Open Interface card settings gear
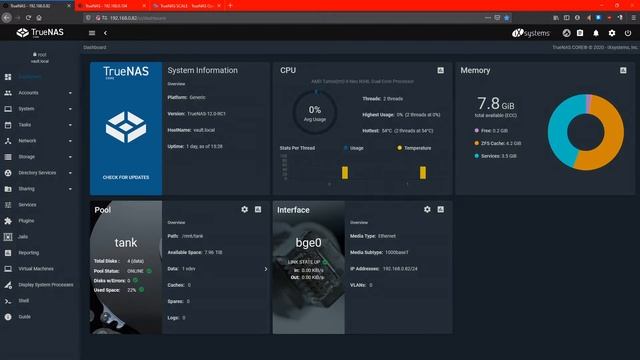 427,209
